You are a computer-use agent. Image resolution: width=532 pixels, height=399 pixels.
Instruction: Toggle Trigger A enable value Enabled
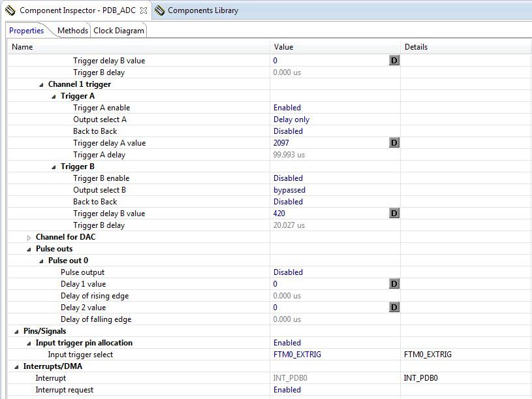[287, 108]
